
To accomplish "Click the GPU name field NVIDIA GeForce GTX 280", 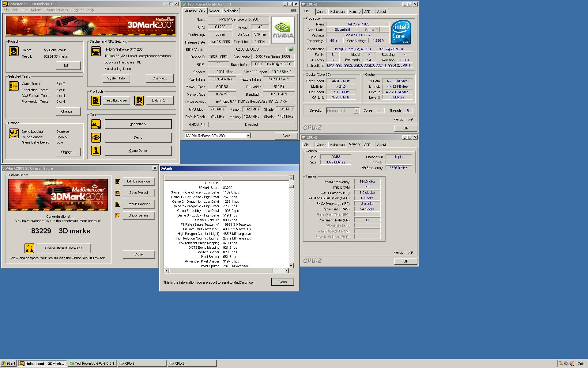I will [239, 19].
